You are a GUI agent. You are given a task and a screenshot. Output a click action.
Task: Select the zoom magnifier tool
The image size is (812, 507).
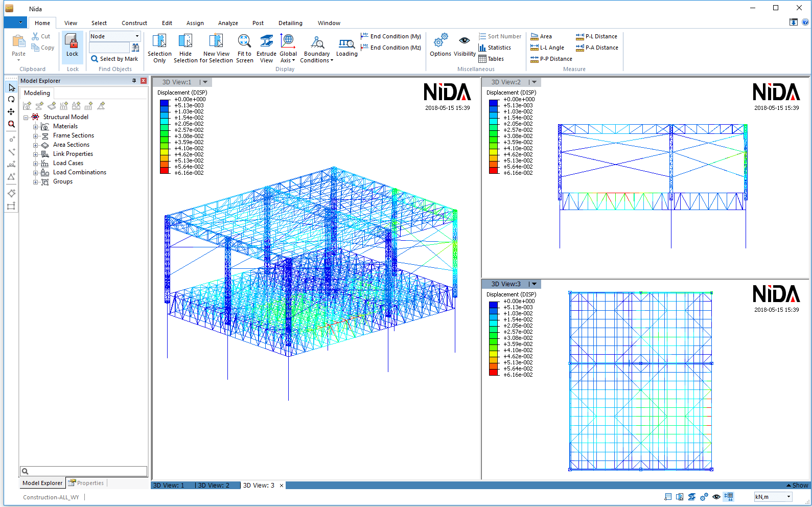pyautogui.click(x=11, y=124)
